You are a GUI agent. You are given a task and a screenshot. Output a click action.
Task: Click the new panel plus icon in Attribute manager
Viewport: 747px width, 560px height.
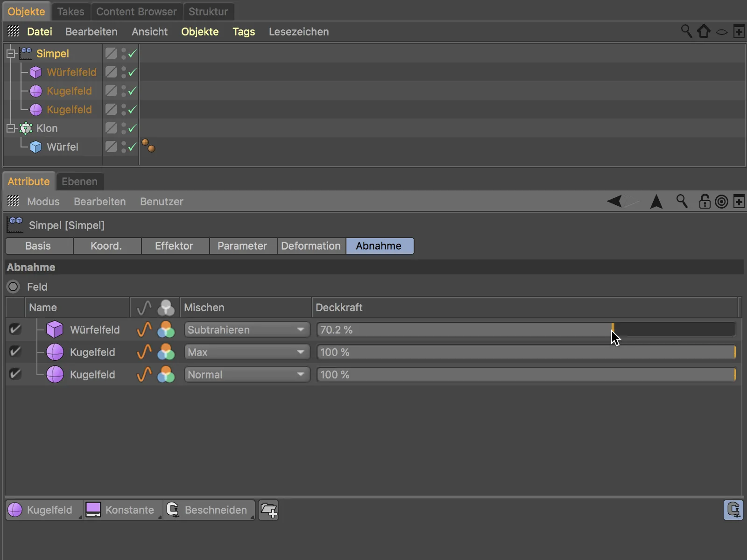739,202
